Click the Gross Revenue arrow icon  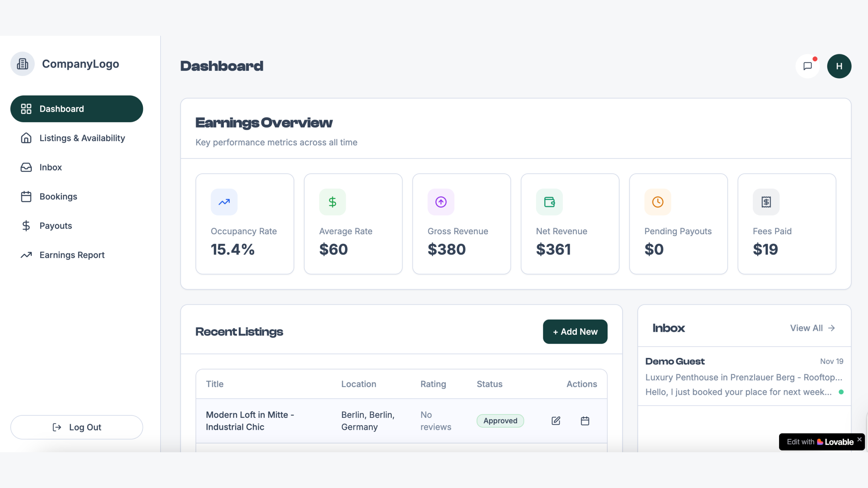(x=441, y=202)
